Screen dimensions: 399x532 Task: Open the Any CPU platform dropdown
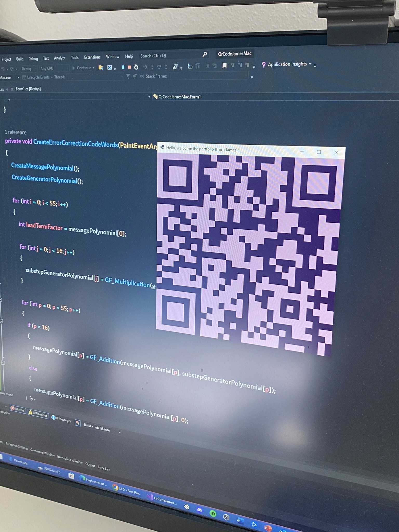click(54, 68)
